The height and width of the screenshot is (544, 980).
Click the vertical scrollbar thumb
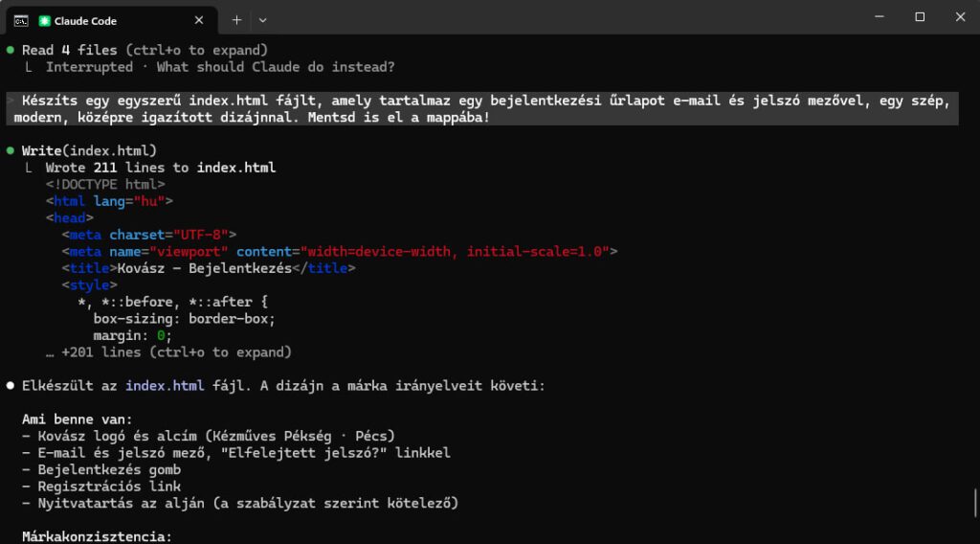coord(974,502)
